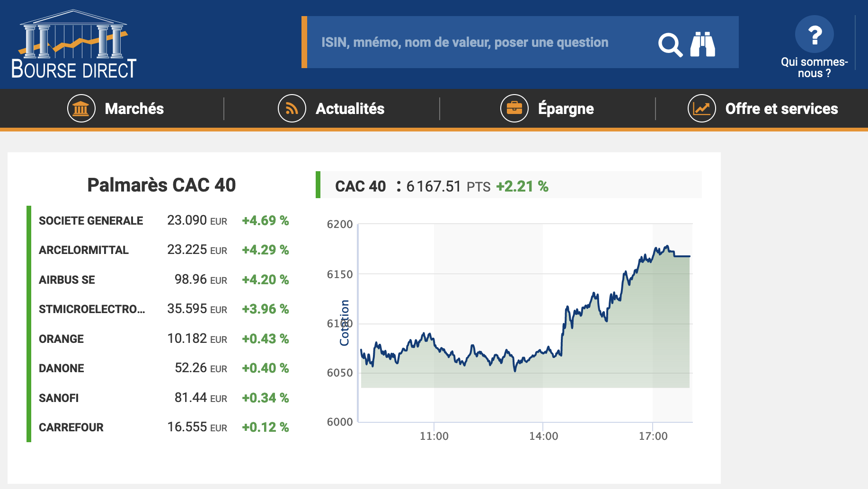The image size is (868, 489).
Task: Click the Marchés bank building icon
Action: point(81,108)
